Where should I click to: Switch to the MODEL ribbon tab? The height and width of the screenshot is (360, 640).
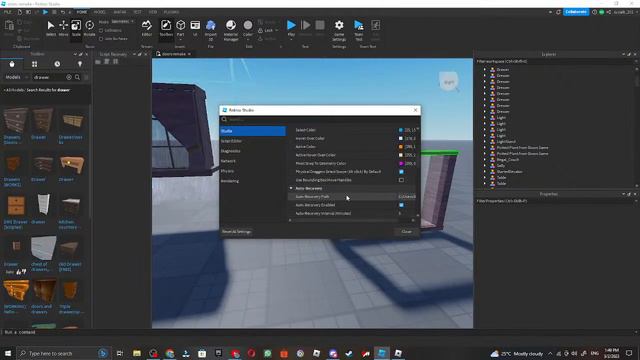click(100, 12)
